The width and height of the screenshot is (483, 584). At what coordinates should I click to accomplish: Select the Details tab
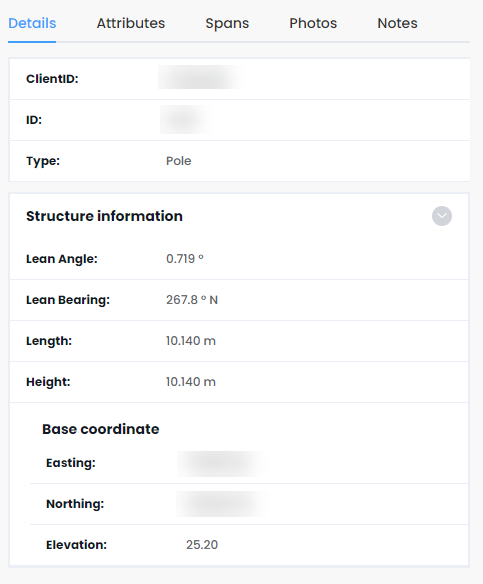pos(32,23)
